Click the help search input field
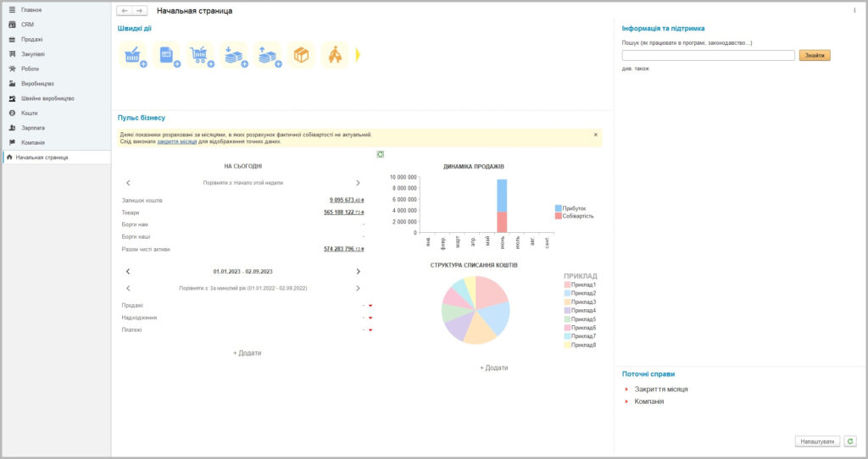868x459 pixels. [x=708, y=55]
